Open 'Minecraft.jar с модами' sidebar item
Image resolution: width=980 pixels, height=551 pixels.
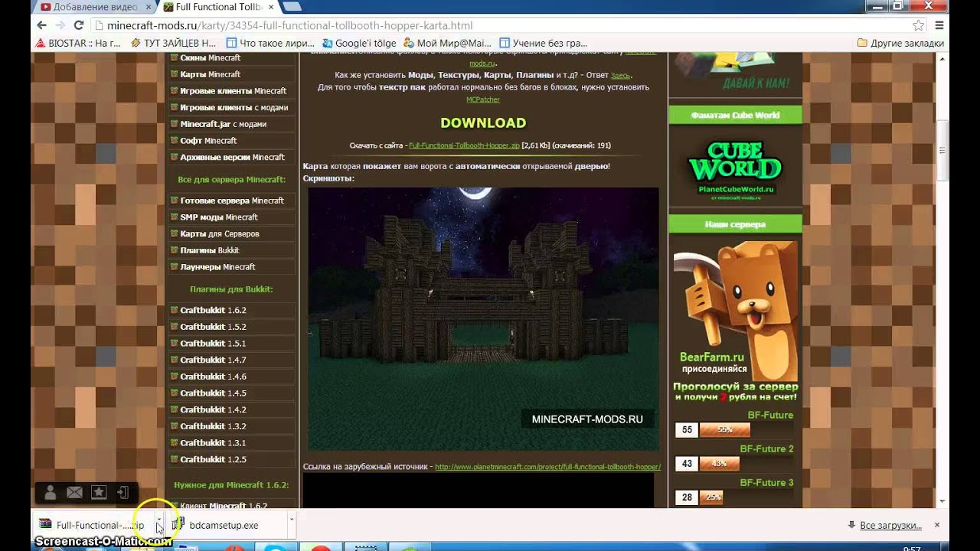(x=232, y=124)
